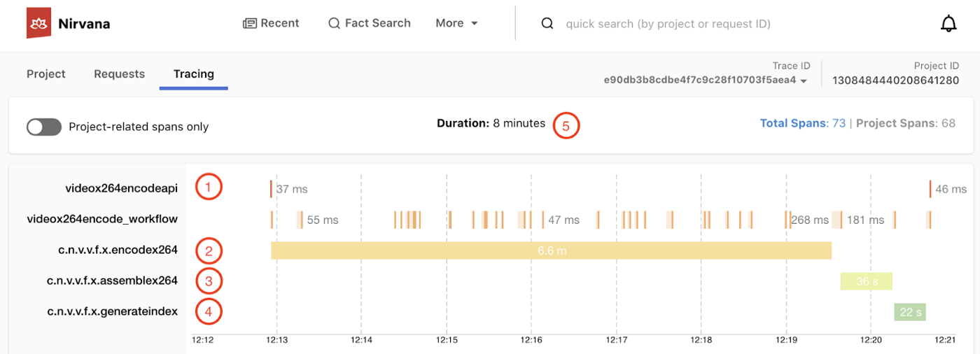Click the Recent newspaper icon
This screenshot has width=980, height=354.
(x=249, y=23)
